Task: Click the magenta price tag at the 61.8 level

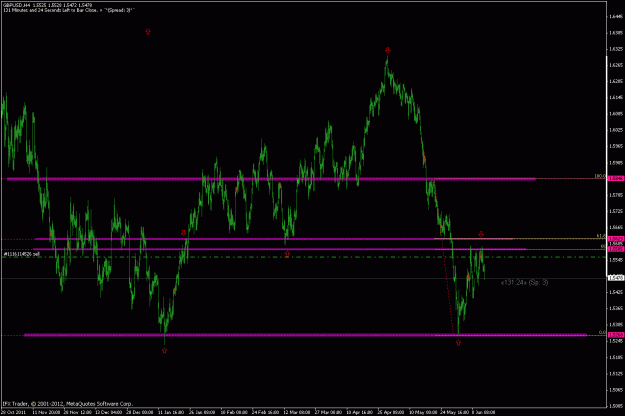Action: pyautogui.click(x=616, y=239)
